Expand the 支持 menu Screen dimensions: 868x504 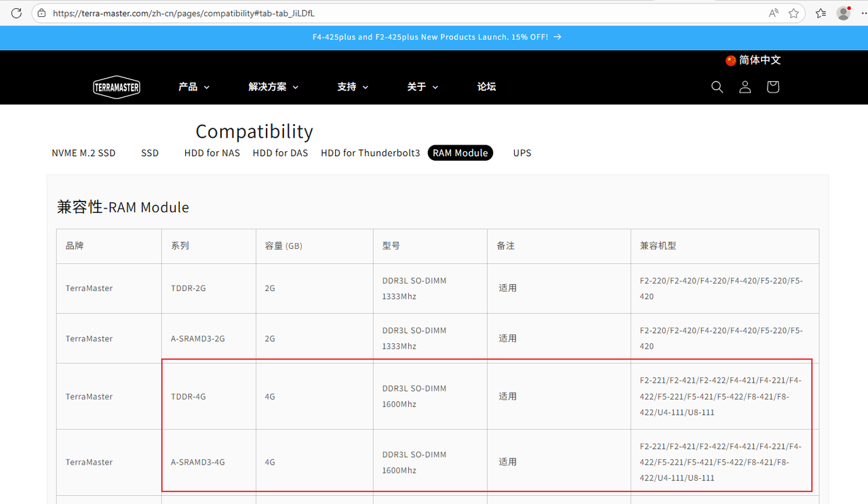pyautogui.click(x=353, y=87)
